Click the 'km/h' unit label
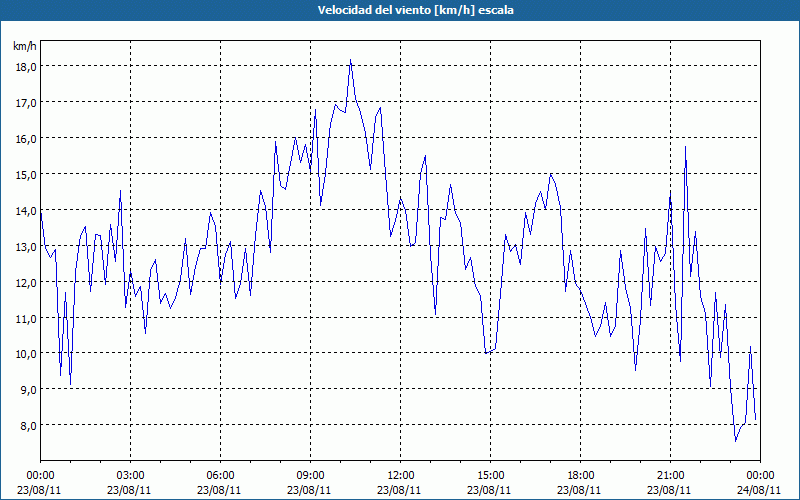800x500 pixels. [25, 46]
